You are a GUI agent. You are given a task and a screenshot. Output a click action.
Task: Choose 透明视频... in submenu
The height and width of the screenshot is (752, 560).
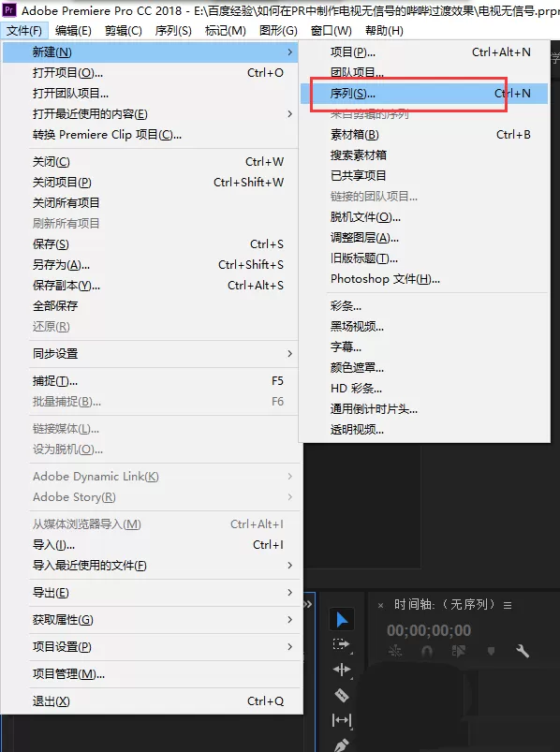(424, 429)
